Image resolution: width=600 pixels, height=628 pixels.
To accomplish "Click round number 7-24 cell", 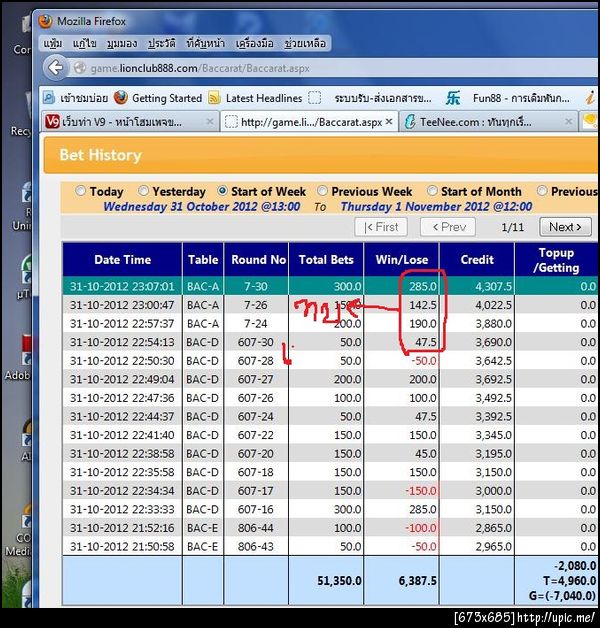I will click(x=256, y=323).
